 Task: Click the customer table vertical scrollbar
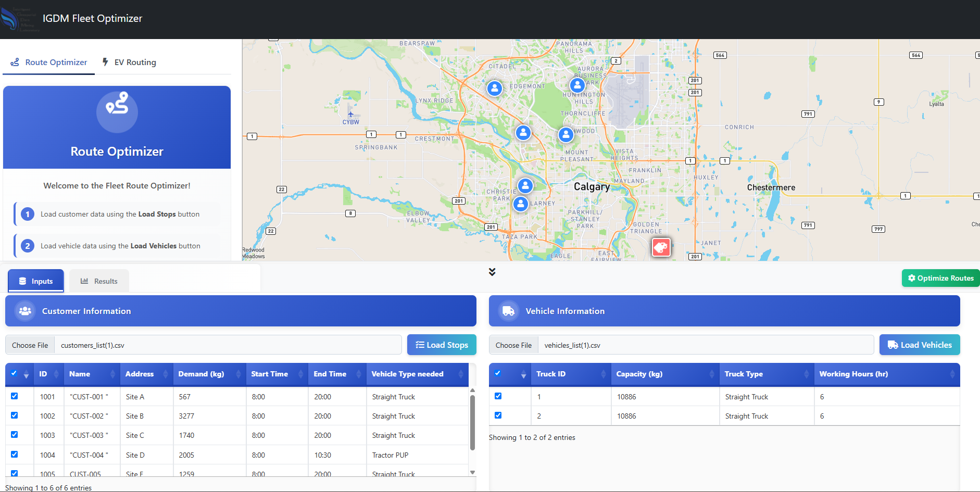[x=472, y=422]
